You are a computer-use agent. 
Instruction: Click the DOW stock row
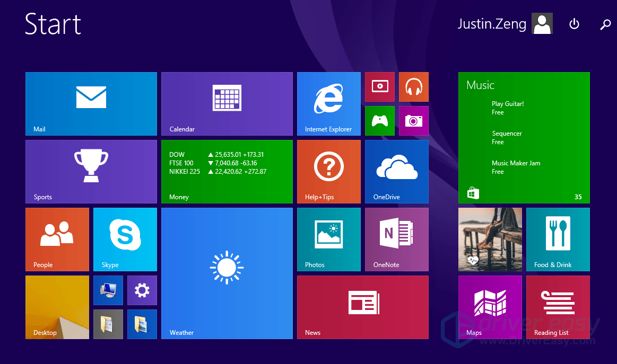tap(216, 155)
